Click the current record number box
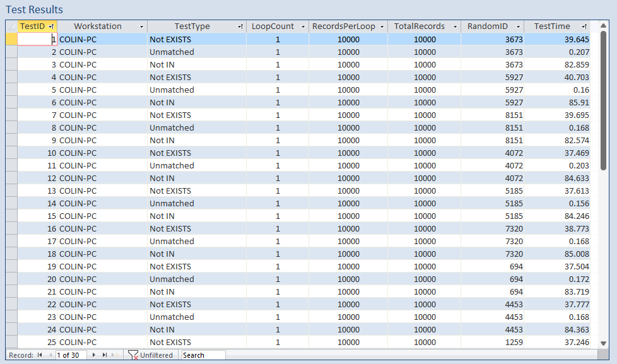Viewport: 617px width, 364px height. (72, 355)
